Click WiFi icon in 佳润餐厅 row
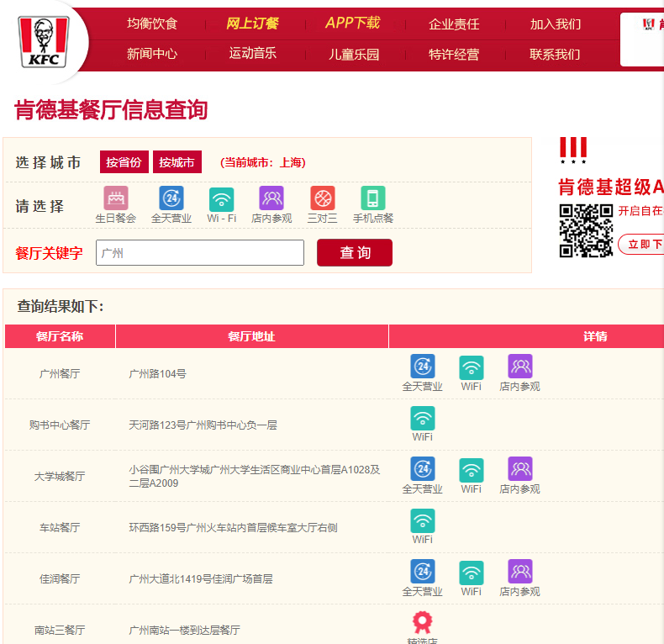The height and width of the screenshot is (644, 664). pos(472,573)
